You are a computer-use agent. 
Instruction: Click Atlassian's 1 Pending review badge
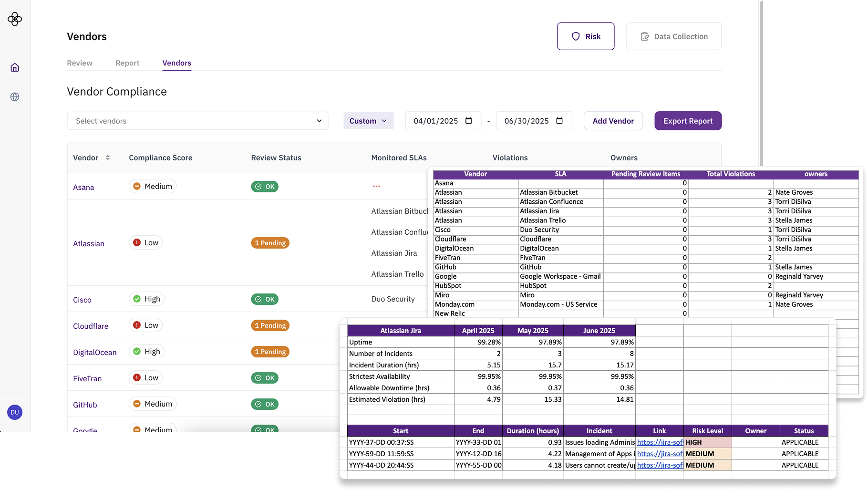(270, 243)
